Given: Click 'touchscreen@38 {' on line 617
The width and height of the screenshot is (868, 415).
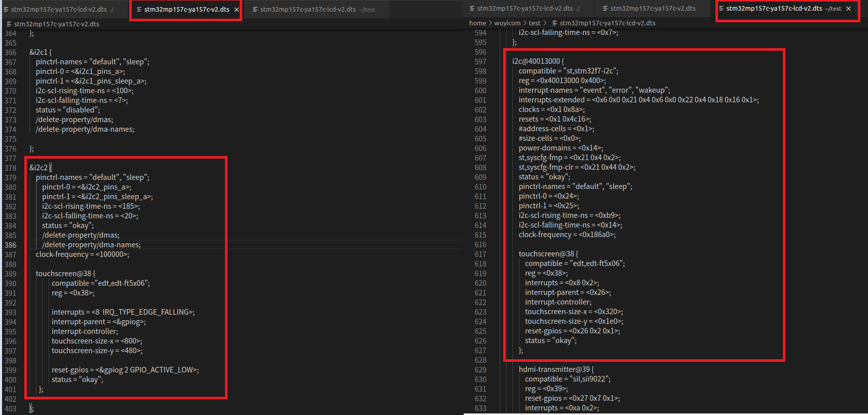Looking at the screenshot, I should pos(548,254).
